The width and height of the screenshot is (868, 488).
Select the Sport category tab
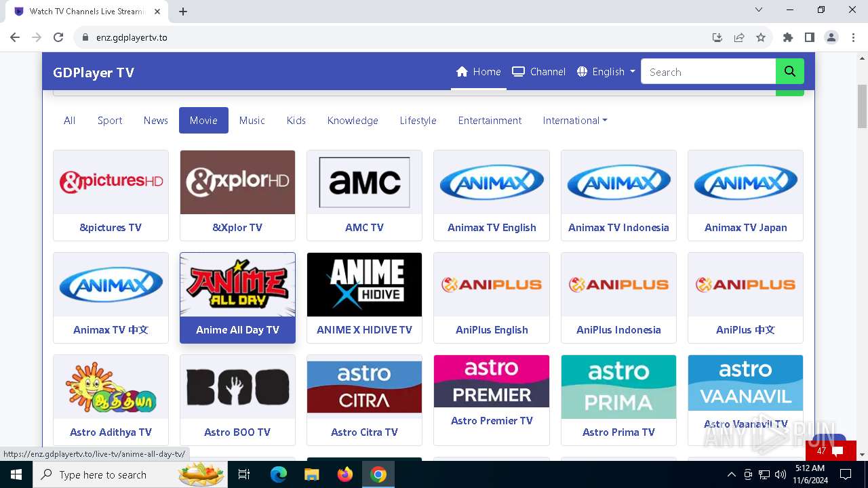tap(110, 120)
